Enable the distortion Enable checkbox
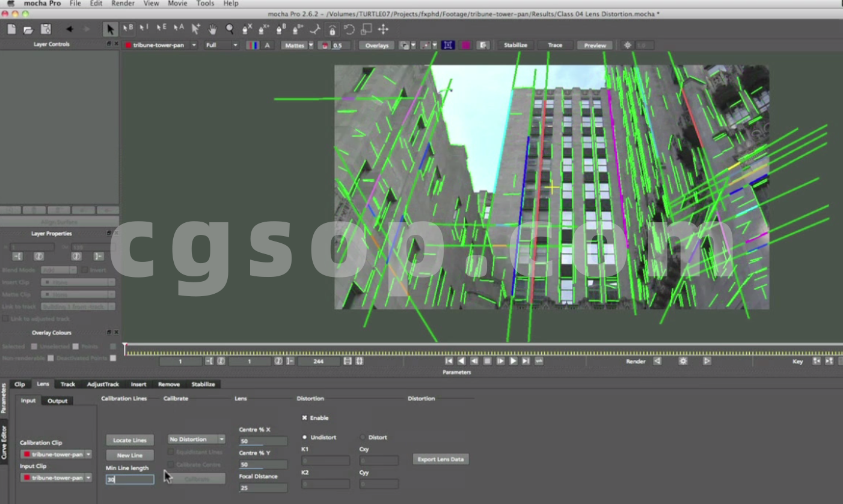This screenshot has height=504, width=843. [304, 417]
